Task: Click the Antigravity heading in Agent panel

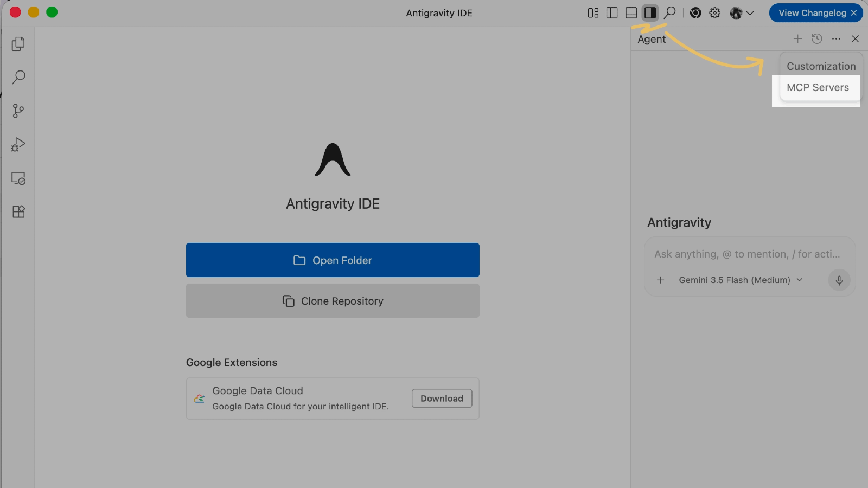Action: 679,222
